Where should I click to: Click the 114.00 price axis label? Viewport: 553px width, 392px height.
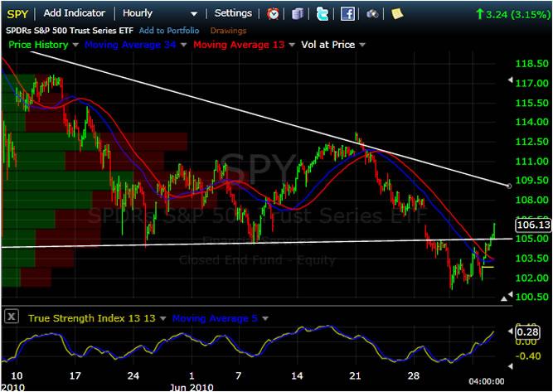point(531,122)
